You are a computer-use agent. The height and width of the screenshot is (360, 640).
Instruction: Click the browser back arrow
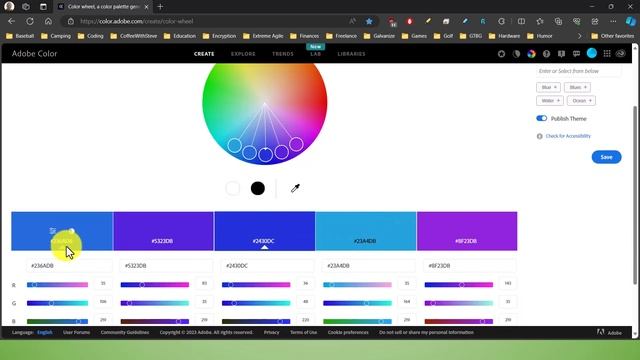point(11,21)
